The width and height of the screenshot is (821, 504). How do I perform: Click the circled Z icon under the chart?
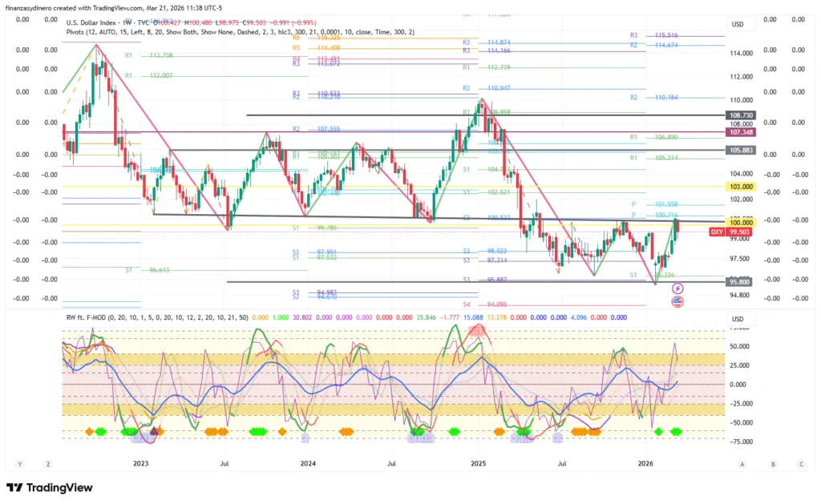(48, 464)
